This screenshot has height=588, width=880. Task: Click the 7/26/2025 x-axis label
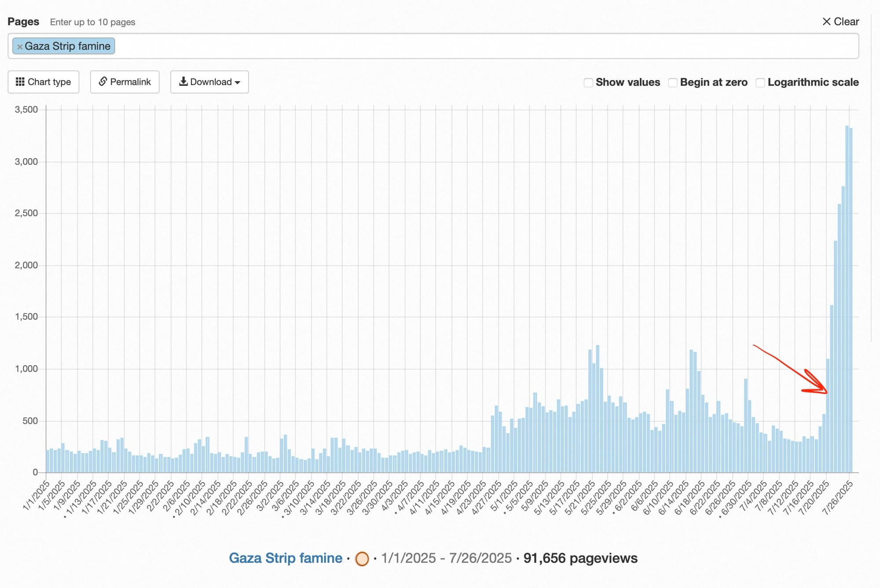838,498
